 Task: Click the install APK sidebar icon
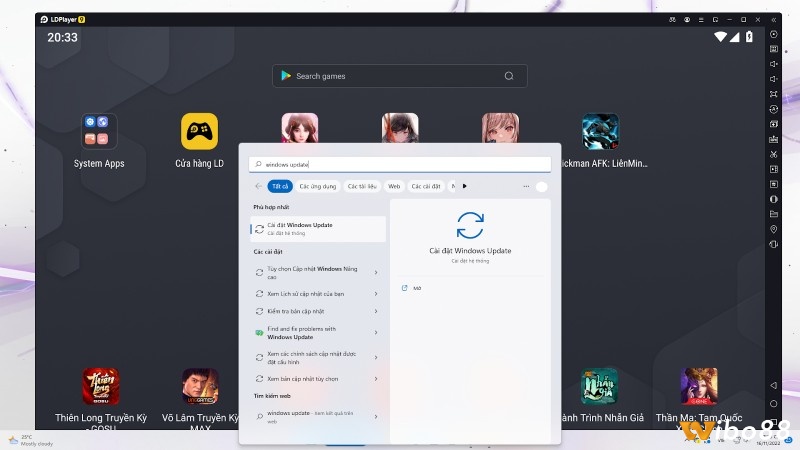(773, 139)
